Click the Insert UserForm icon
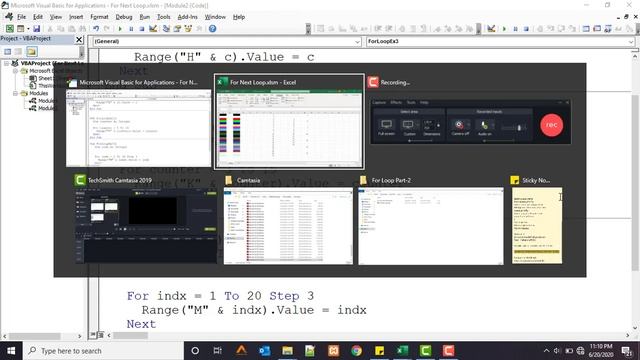Screen dimensions: 640x360 pyautogui.click(x=20, y=29)
